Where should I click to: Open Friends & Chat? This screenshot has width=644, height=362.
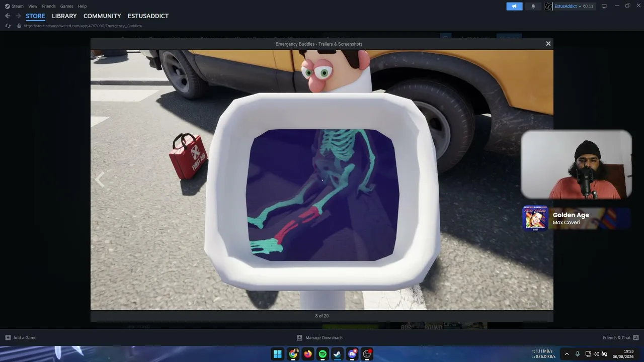pyautogui.click(x=621, y=338)
